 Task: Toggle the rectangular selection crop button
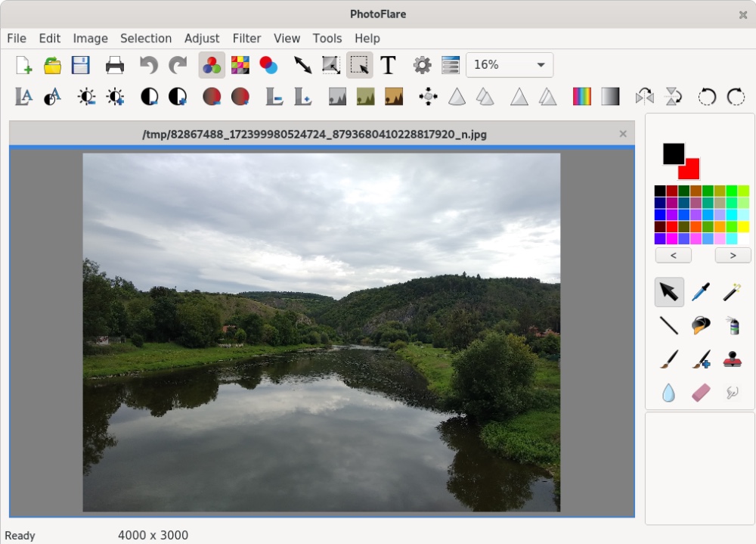coord(359,65)
